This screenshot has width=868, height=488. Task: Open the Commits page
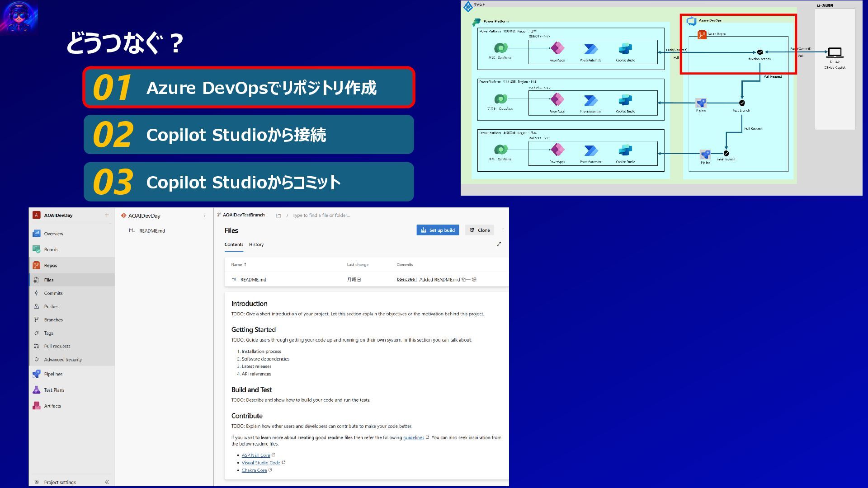[x=53, y=293]
